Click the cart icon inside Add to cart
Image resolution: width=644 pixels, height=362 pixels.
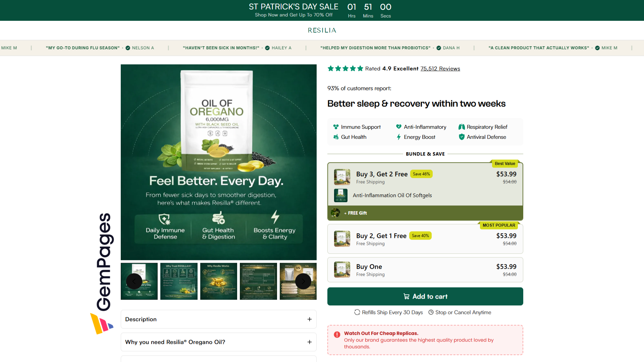click(406, 296)
